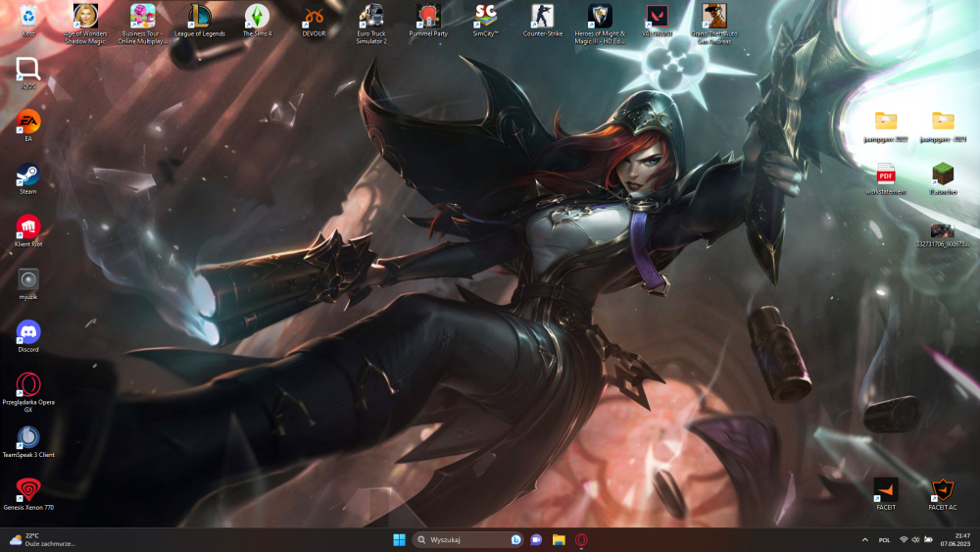Open the EA app shortcut
The image size is (980, 552).
coord(28,126)
